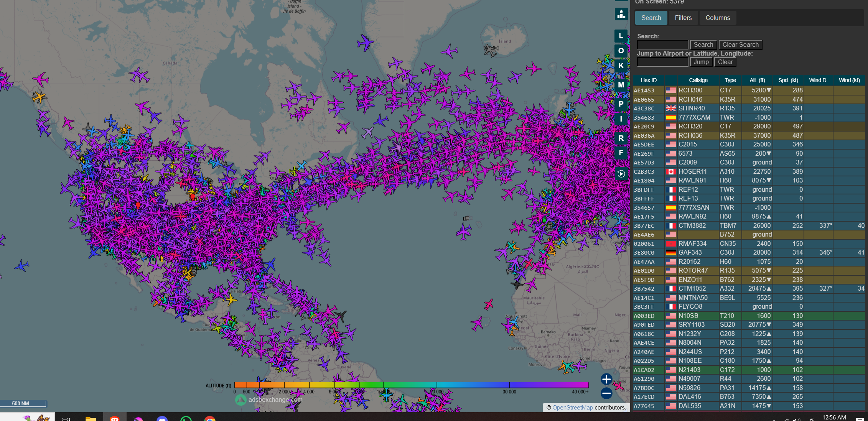Toggle the L labels map button
868x421 pixels.
[621, 36]
